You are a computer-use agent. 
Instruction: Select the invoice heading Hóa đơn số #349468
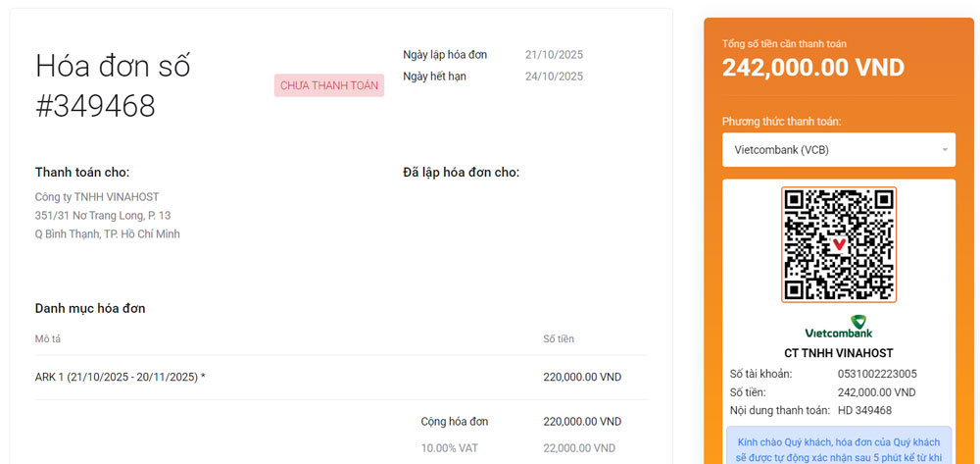pyautogui.click(x=113, y=85)
